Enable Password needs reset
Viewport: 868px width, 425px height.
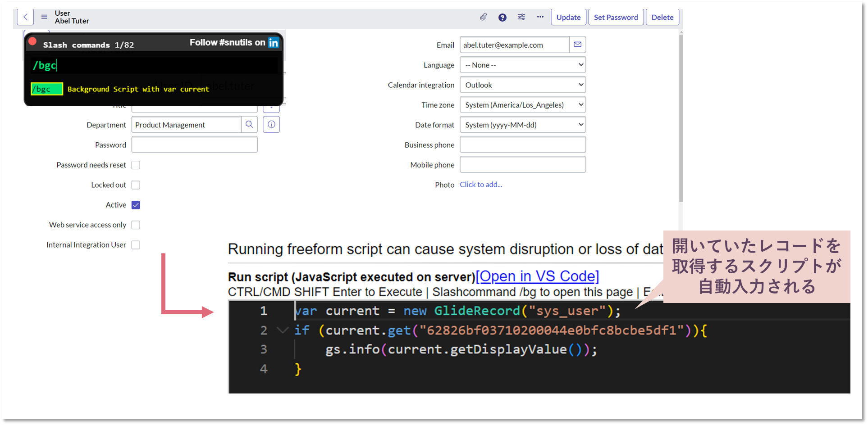click(x=136, y=165)
